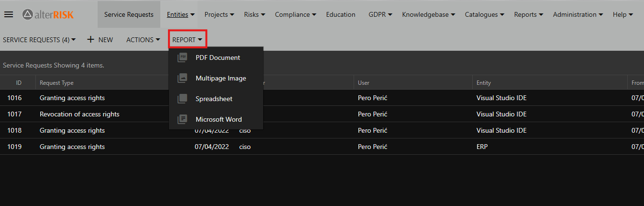Click the plus icon for New
The height and width of the screenshot is (206, 644).
click(x=90, y=40)
